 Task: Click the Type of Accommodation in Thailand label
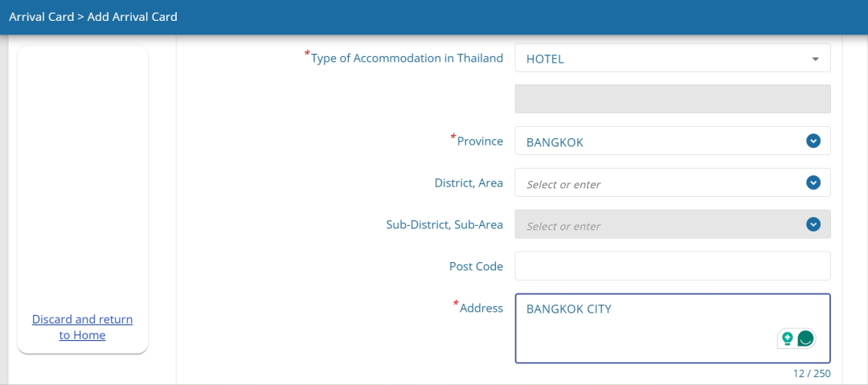(407, 58)
